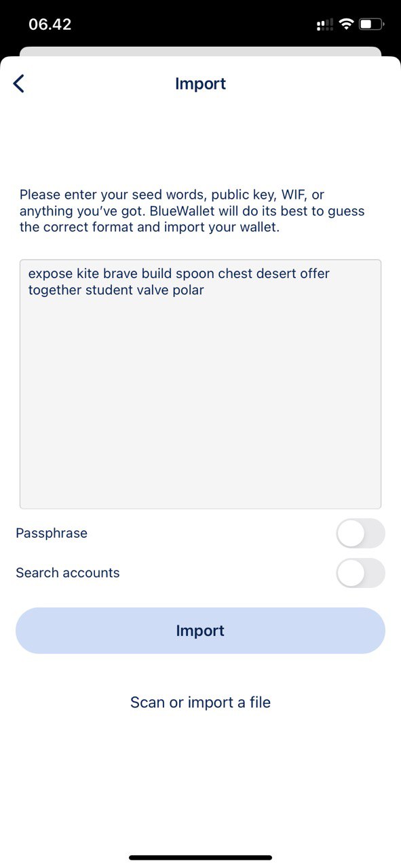Place cursor on the word "expose"
This screenshot has height=868, width=401.
pyautogui.click(x=50, y=274)
